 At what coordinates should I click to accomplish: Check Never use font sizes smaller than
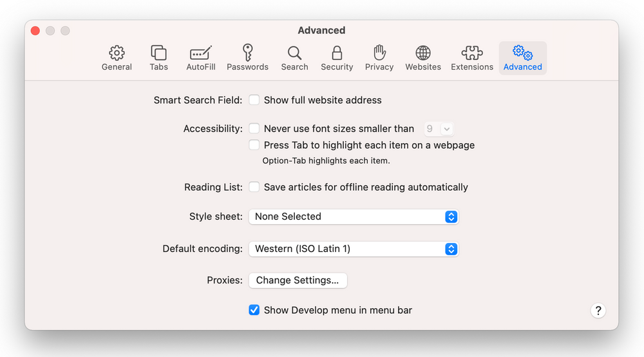tap(254, 128)
